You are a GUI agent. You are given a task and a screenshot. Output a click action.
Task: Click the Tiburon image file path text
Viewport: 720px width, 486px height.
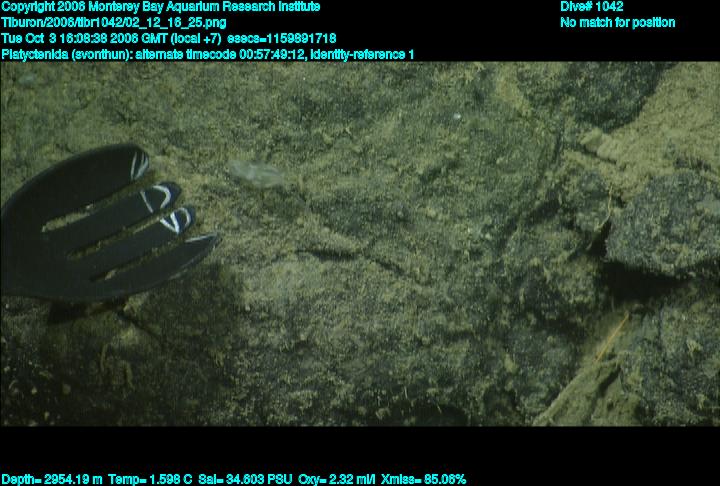point(114,22)
